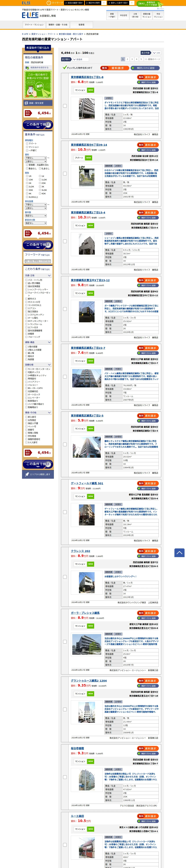Click the bulk 検討リストに追加 button near チェックした物件をまとめて

(145, 68)
